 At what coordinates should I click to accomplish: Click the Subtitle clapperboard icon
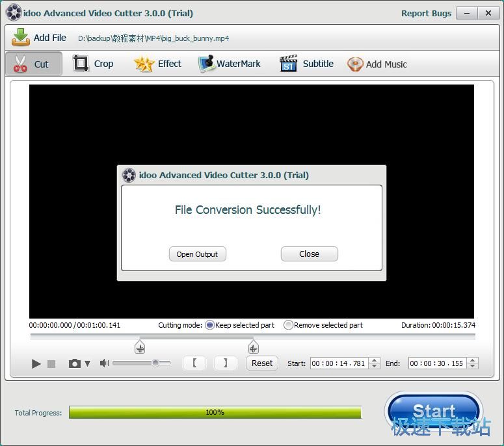(288, 63)
